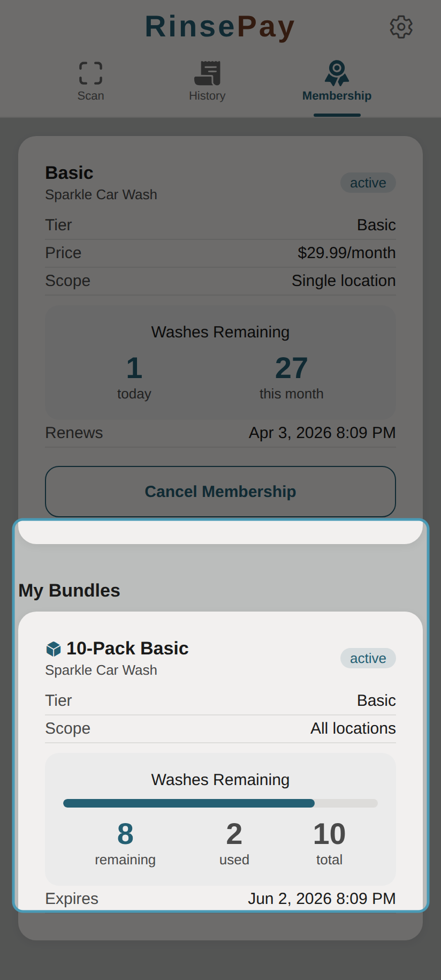
Task: Click the Tier value Basic in membership card
Action: click(377, 225)
